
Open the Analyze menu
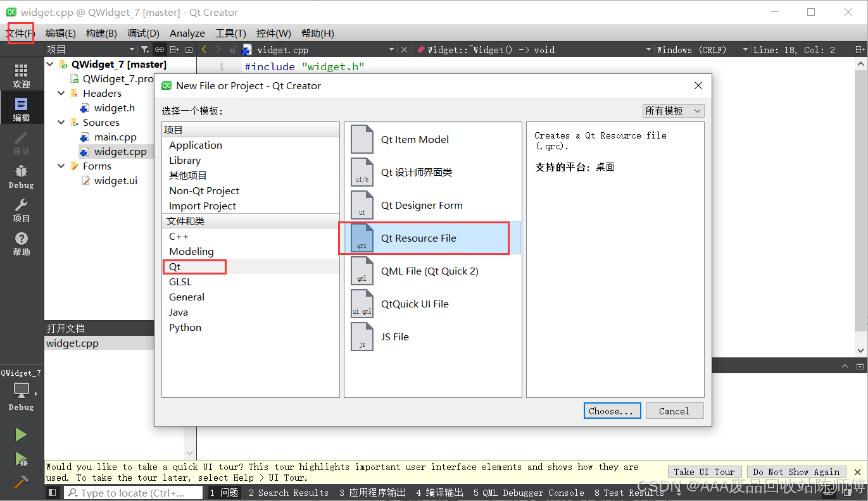pos(187,33)
